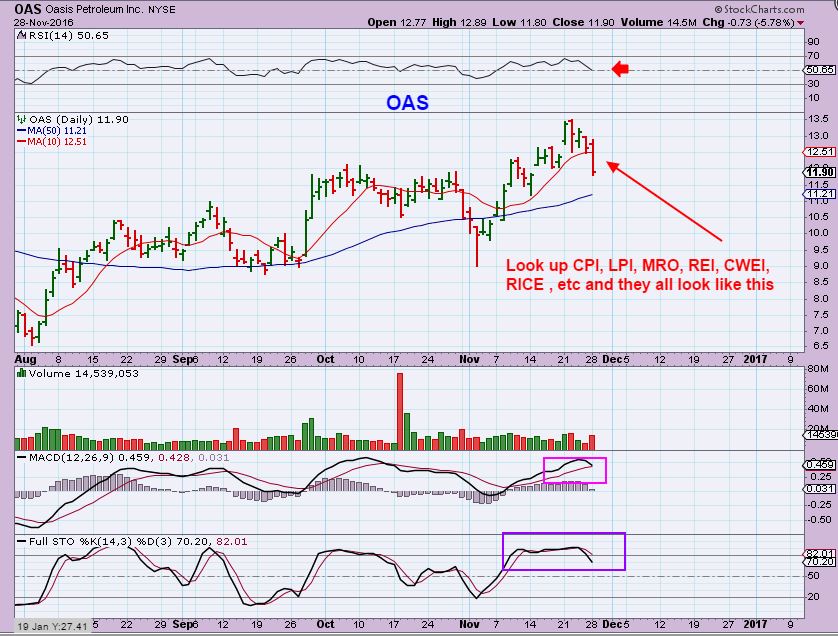Screen dimensions: 838x636
Task: Click the RSI line icon beside RSI(14)
Action: pos(21,36)
